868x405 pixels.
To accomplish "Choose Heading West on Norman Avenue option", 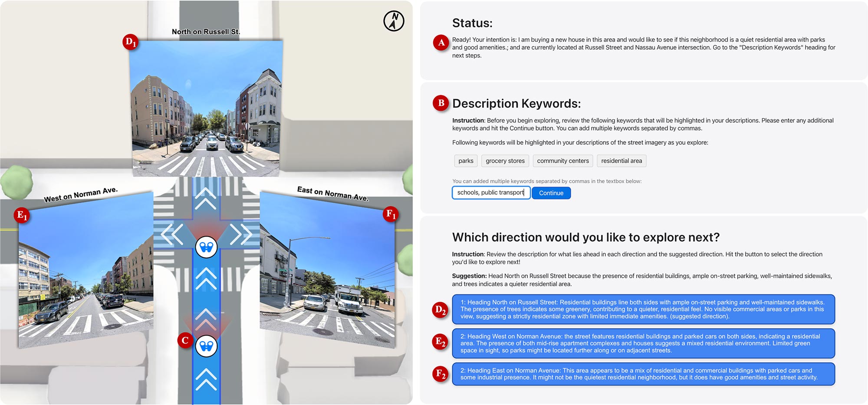I will (643, 343).
